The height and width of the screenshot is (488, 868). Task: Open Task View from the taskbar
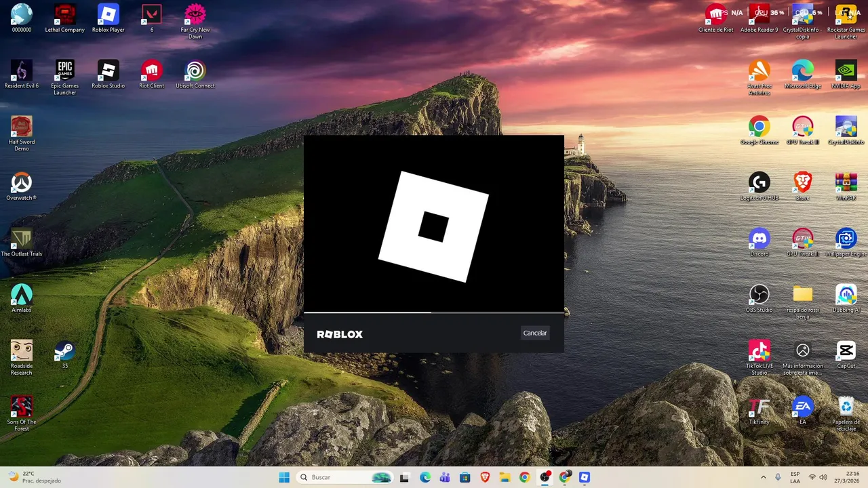click(x=404, y=477)
